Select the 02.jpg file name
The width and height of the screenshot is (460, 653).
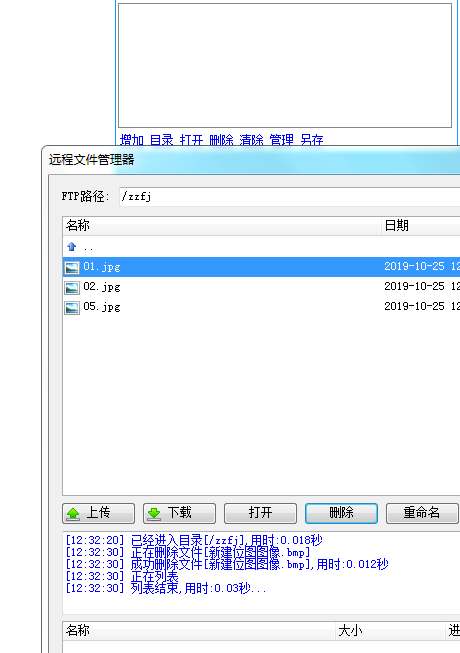coord(102,287)
